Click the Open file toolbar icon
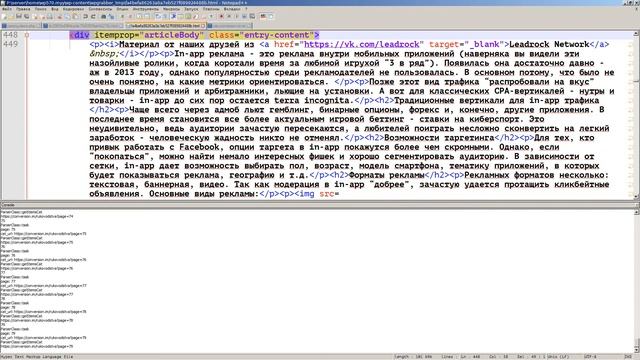The image size is (640, 360). [11, 16]
